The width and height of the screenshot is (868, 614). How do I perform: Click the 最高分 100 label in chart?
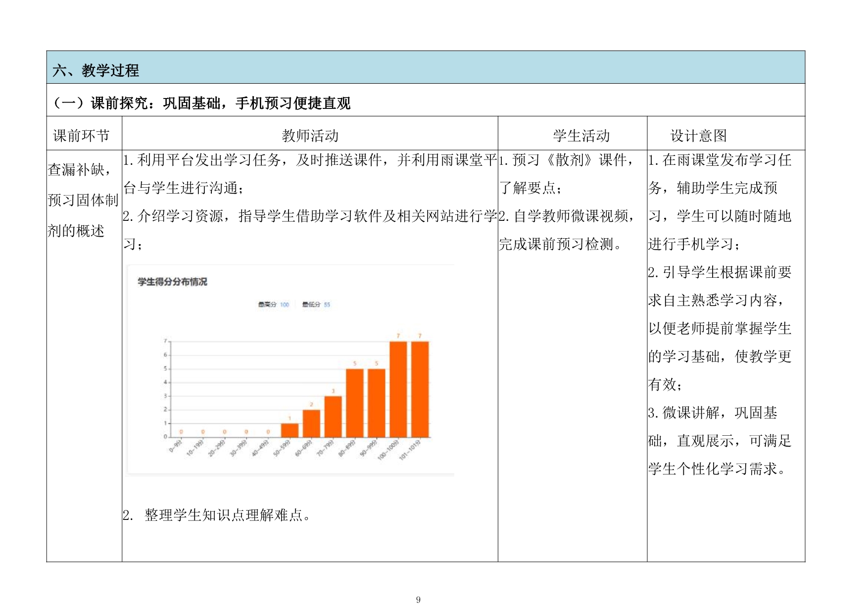273,305
